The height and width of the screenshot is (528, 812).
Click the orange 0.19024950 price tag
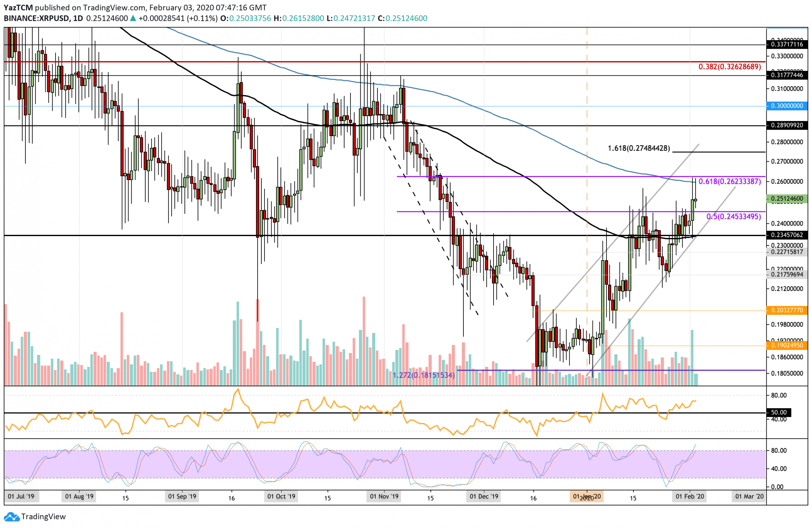[x=787, y=345]
